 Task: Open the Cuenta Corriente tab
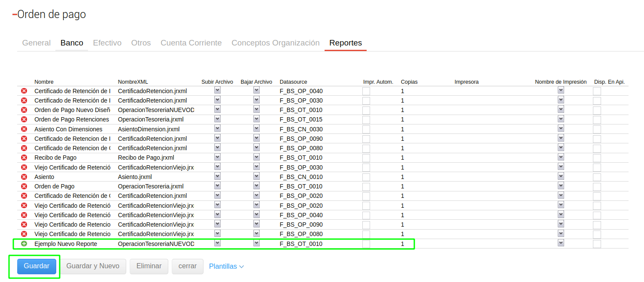click(191, 43)
